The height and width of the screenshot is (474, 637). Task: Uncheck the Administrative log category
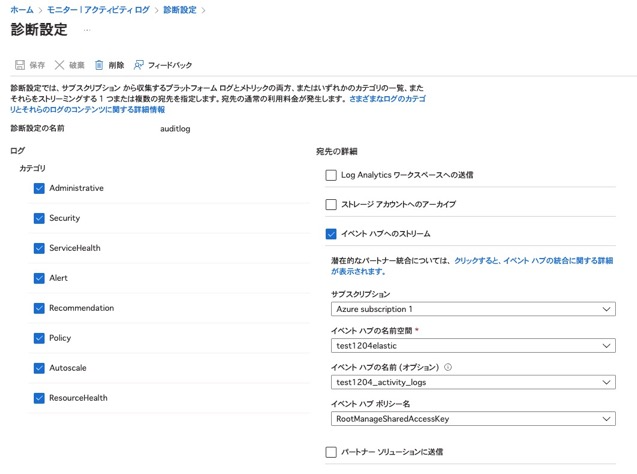pyautogui.click(x=39, y=188)
